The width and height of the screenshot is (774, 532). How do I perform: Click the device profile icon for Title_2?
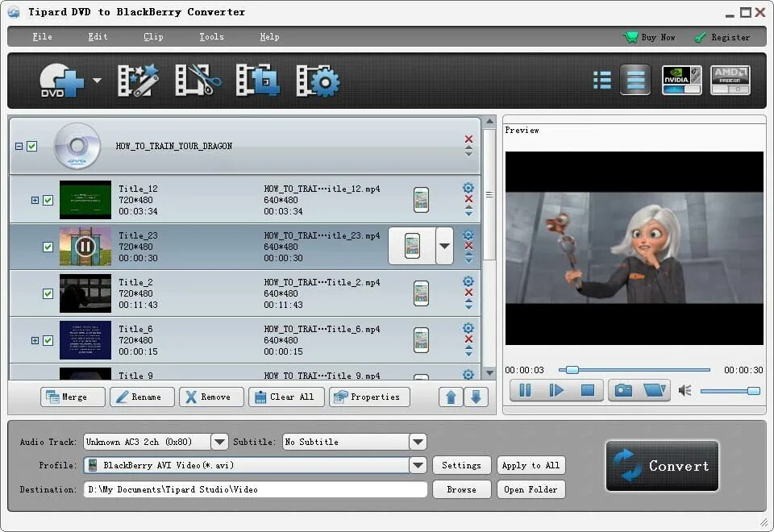pyautogui.click(x=421, y=293)
